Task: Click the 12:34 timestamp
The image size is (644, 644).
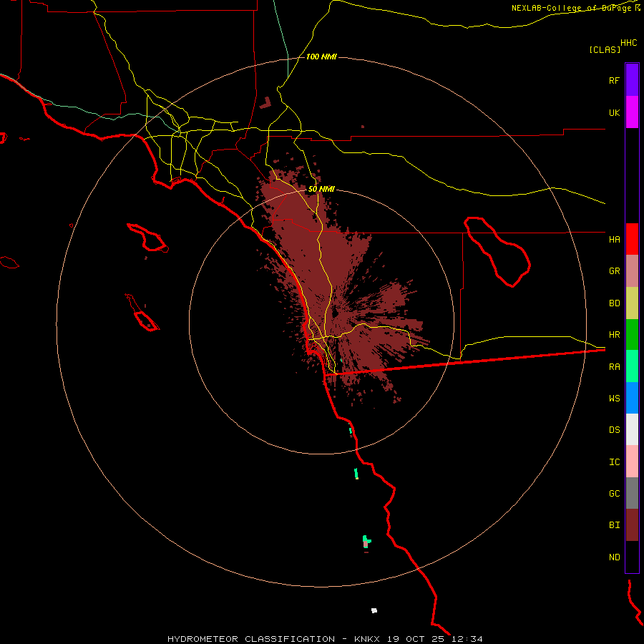Action: 467,639
